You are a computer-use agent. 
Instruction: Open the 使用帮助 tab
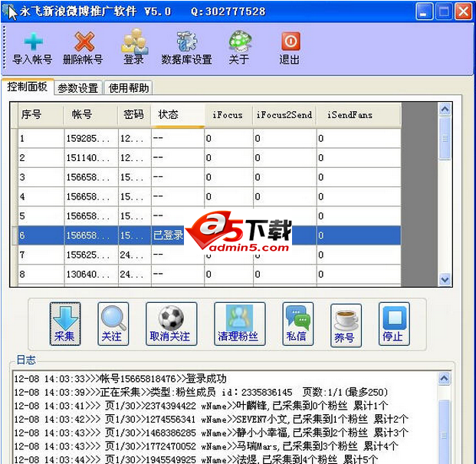click(x=129, y=88)
